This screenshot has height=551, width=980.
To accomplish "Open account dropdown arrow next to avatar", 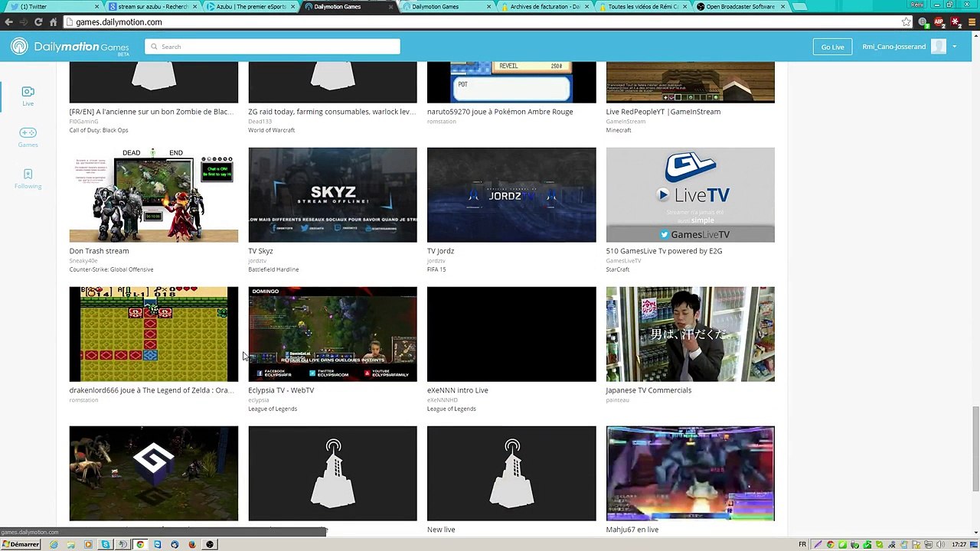I will coord(955,47).
